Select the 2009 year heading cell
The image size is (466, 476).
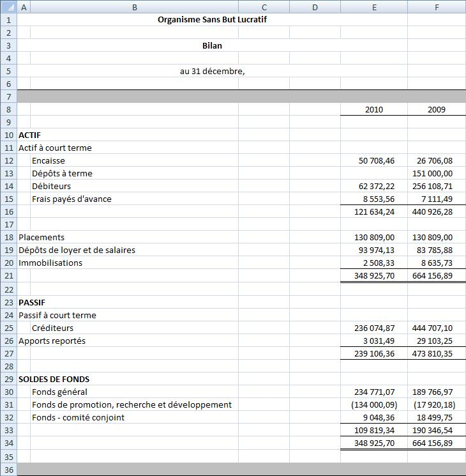(x=436, y=109)
